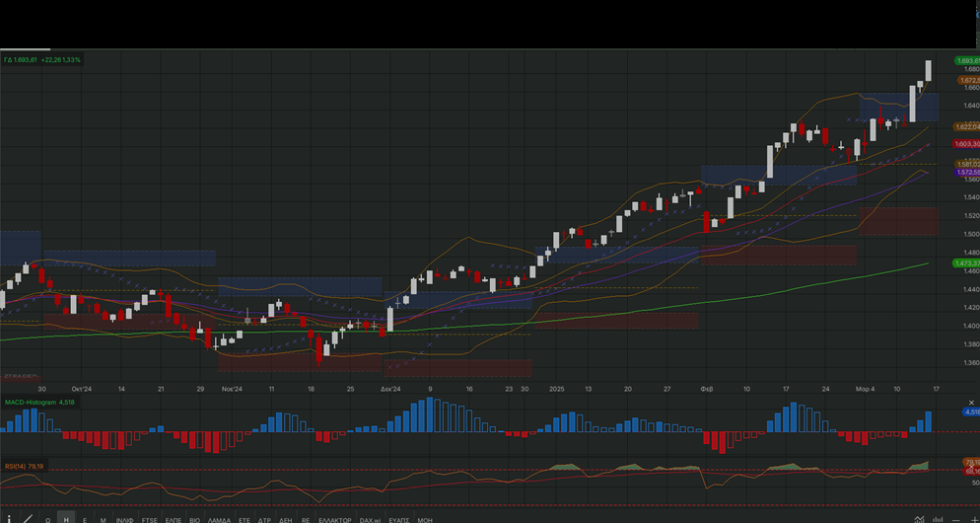Switch to the Ω timeframe

point(47,520)
